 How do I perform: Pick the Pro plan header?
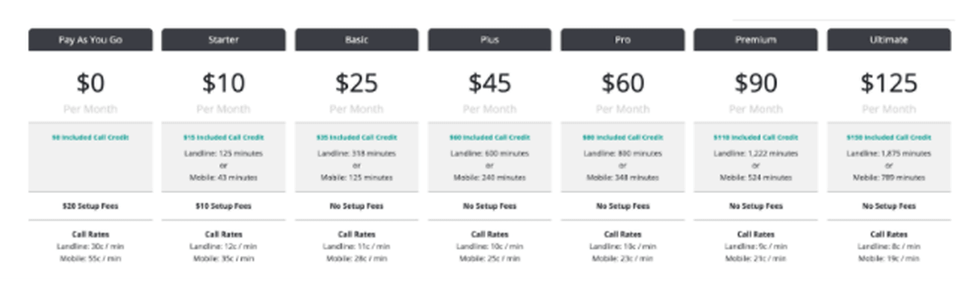(622, 40)
